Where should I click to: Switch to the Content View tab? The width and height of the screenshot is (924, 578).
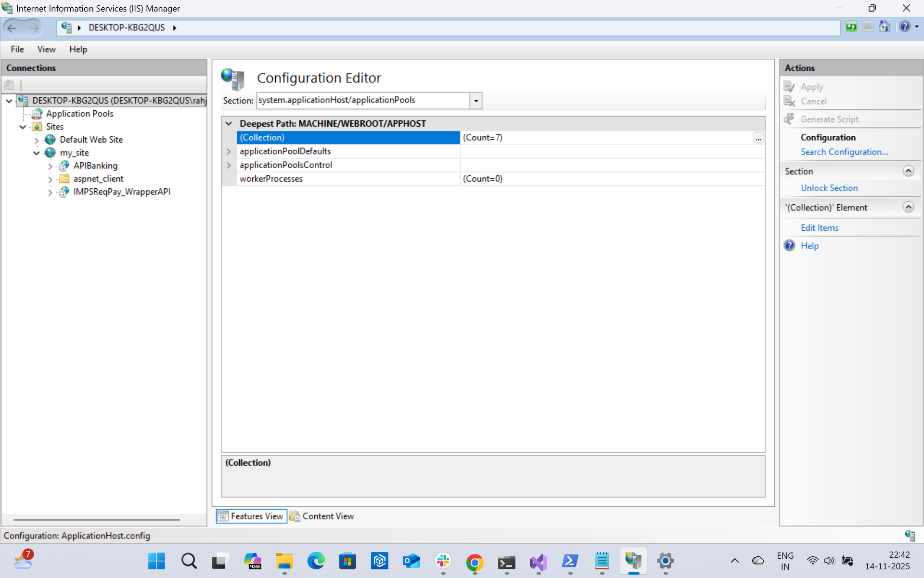point(322,516)
